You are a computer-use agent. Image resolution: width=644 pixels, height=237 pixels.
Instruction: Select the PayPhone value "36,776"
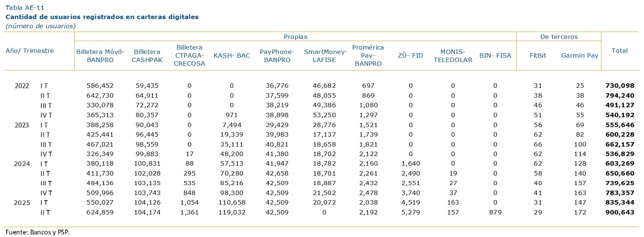277,86
